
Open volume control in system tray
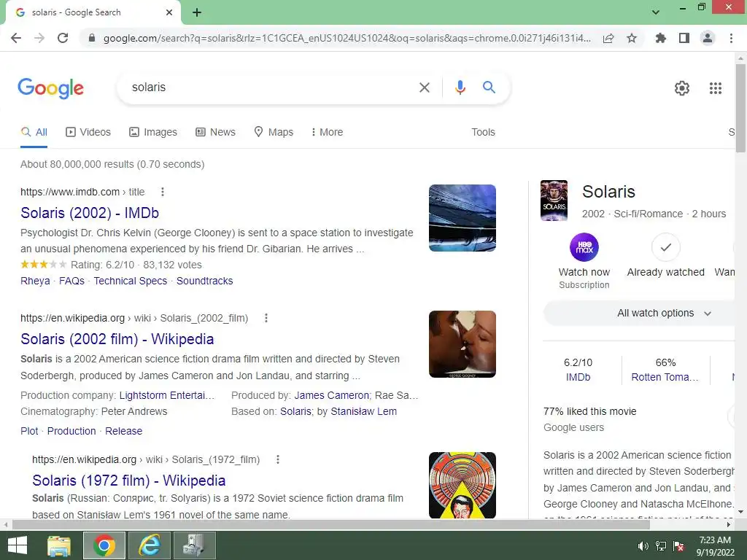tap(643, 546)
